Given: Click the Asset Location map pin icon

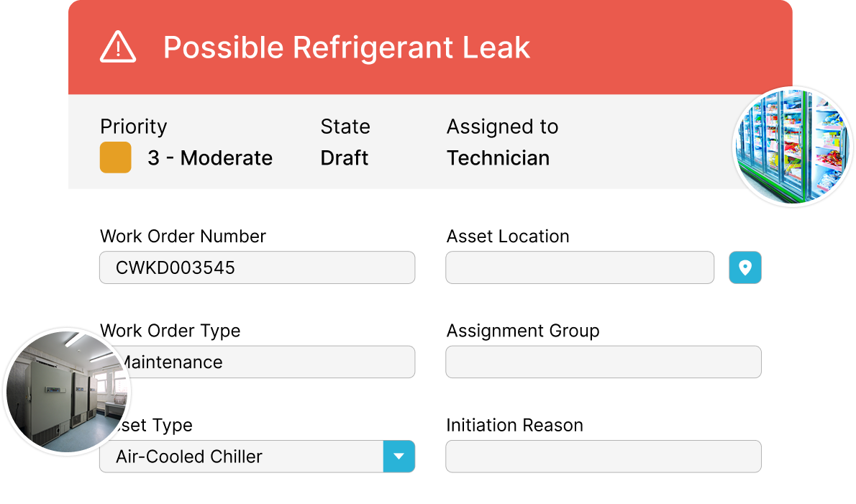Looking at the screenshot, I should [745, 267].
